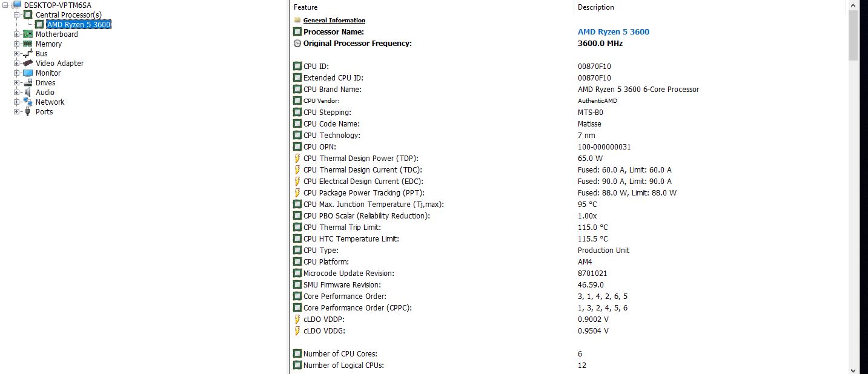Click the lightning icon beside CPU Electrical Design Current
Image resolution: width=868 pixels, height=374 pixels.
(297, 181)
